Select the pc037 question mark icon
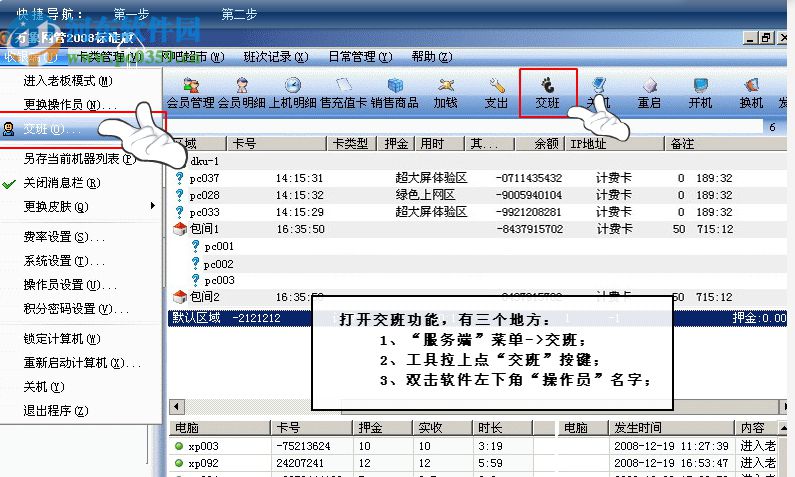The image size is (795, 477). click(x=179, y=178)
